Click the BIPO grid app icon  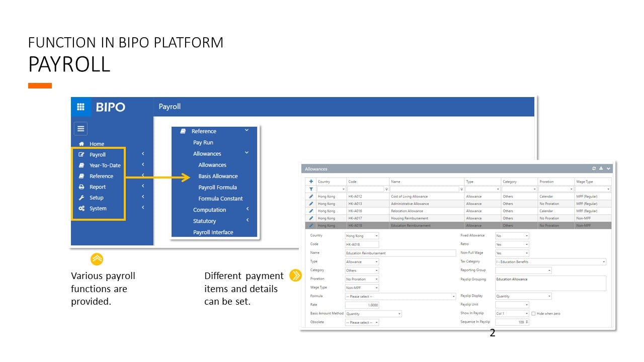pos(80,107)
